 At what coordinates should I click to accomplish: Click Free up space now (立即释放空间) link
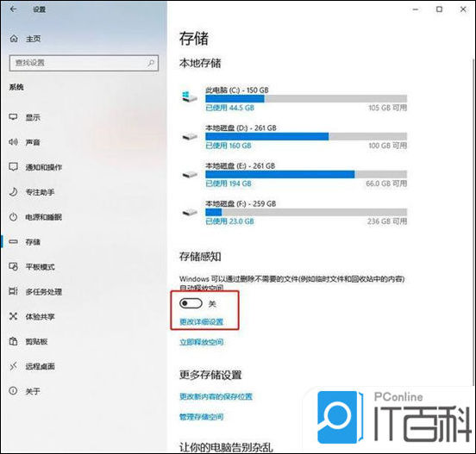click(x=201, y=342)
